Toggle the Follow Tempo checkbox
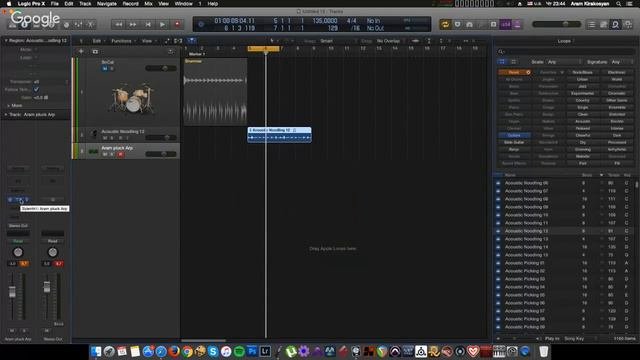This screenshot has width=640, height=360. 36,89
